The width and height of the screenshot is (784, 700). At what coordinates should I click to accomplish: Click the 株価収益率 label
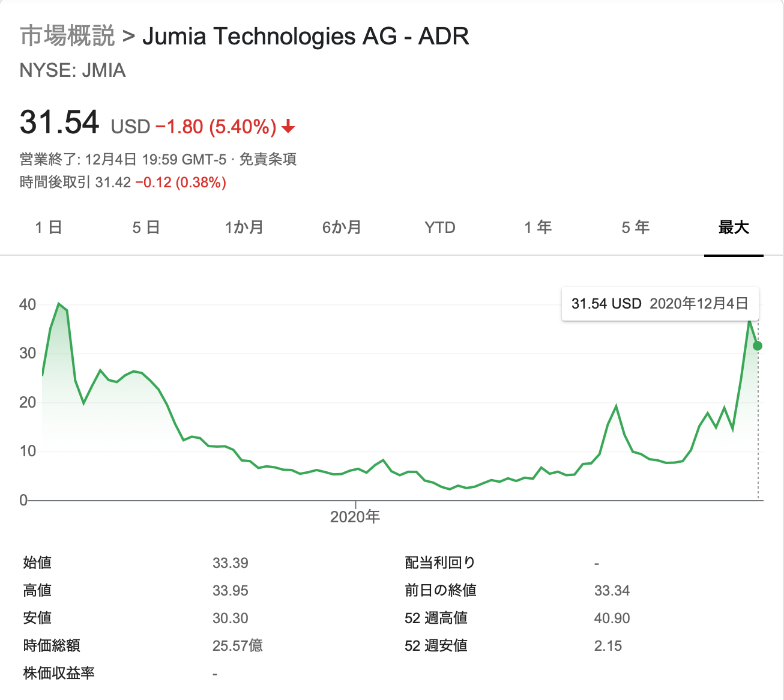coord(59,673)
